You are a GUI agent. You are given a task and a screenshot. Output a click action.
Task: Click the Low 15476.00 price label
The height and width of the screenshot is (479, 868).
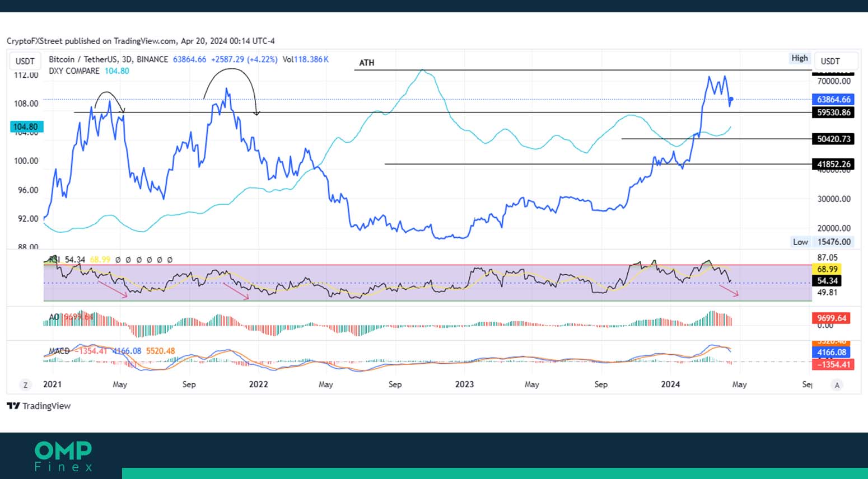821,242
